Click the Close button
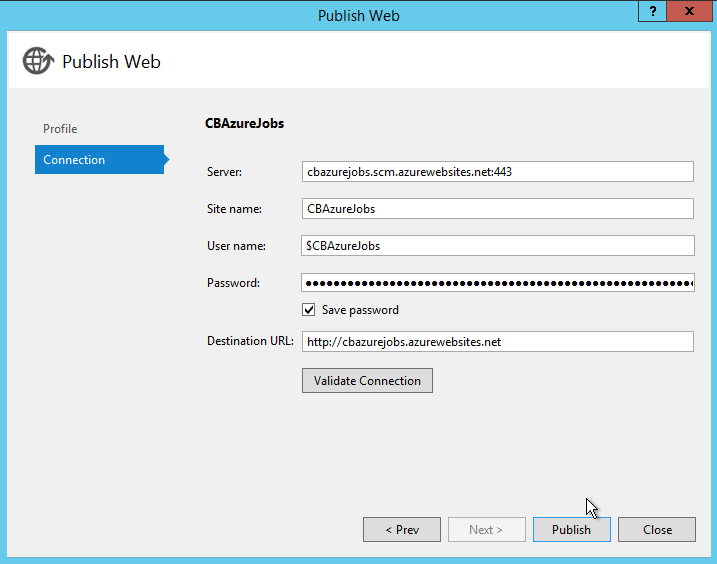The image size is (717, 564). (x=657, y=530)
